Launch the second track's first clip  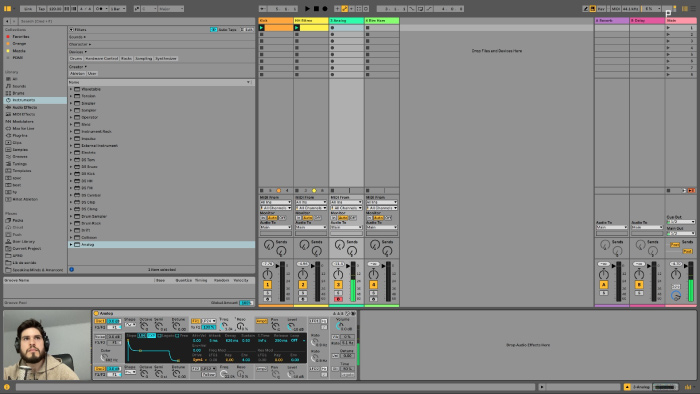[297, 28]
